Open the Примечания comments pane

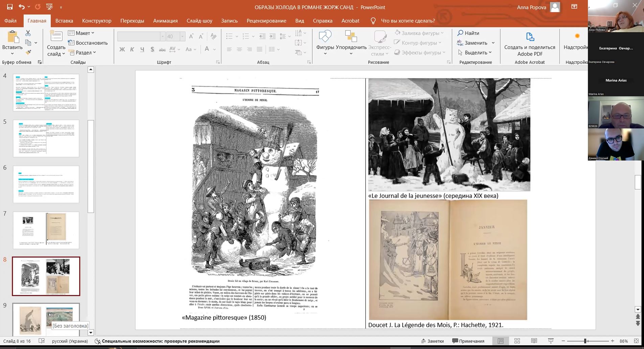(x=468, y=341)
